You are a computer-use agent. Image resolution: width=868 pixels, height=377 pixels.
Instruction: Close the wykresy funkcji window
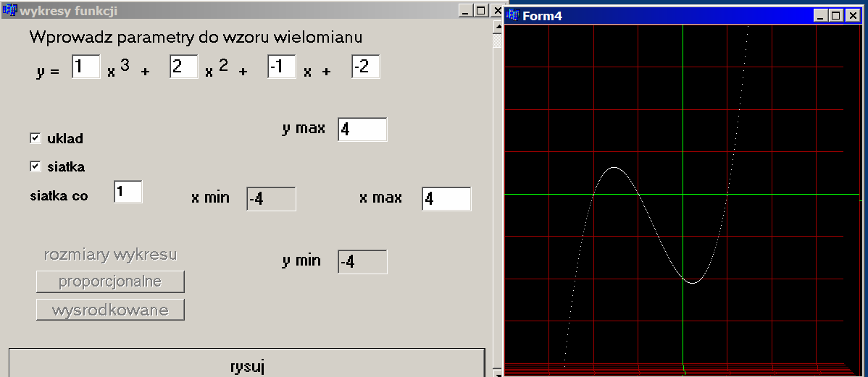point(496,11)
